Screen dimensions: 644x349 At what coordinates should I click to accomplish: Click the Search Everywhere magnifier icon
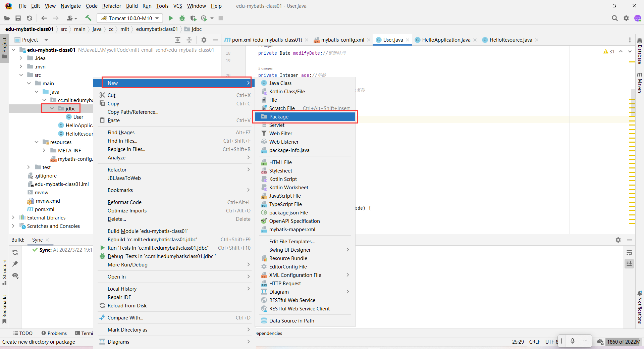(614, 18)
